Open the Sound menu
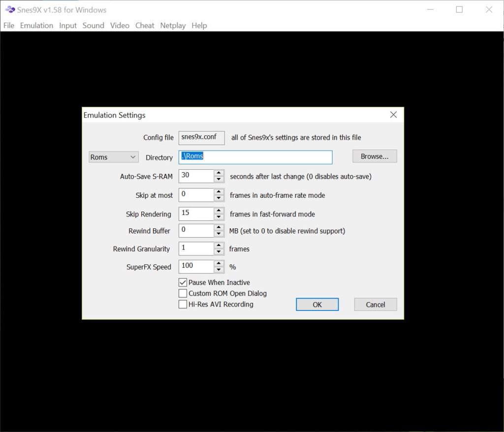This screenshot has height=432, width=504. point(93,26)
